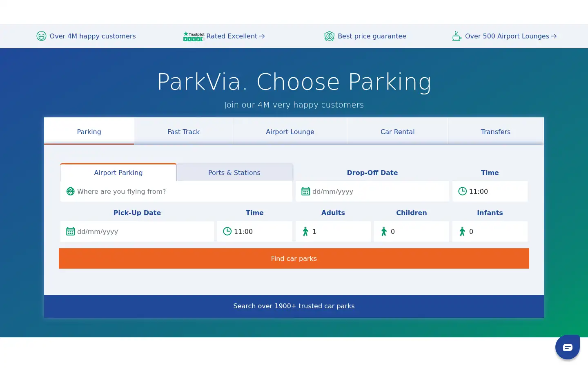Open the pick-up Time 11:00 selector
The height and width of the screenshot is (368, 588).
point(255,231)
